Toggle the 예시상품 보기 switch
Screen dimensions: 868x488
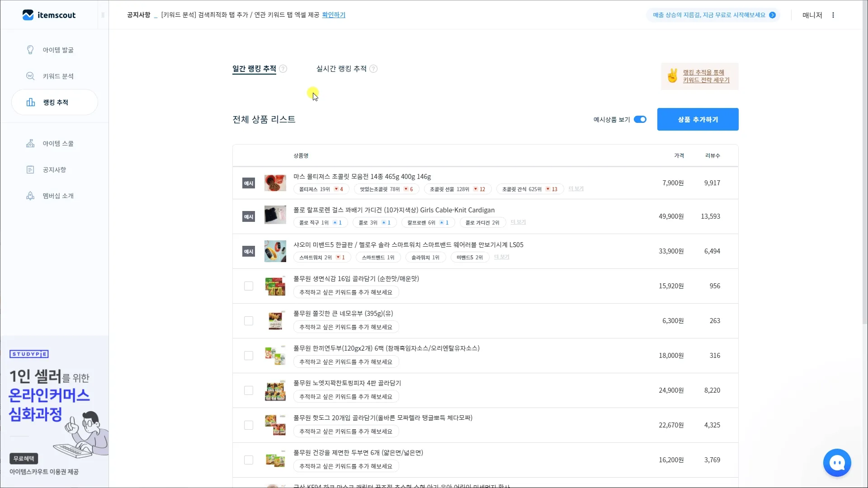(640, 119)
